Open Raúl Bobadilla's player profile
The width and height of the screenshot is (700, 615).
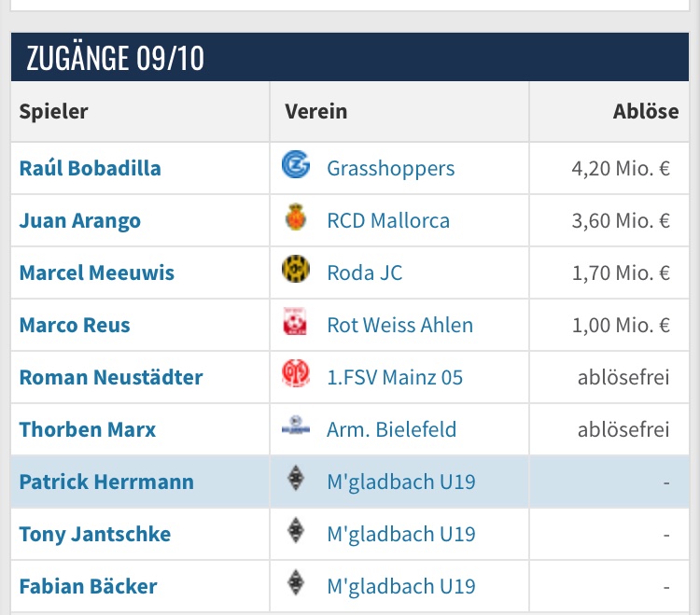90,168
